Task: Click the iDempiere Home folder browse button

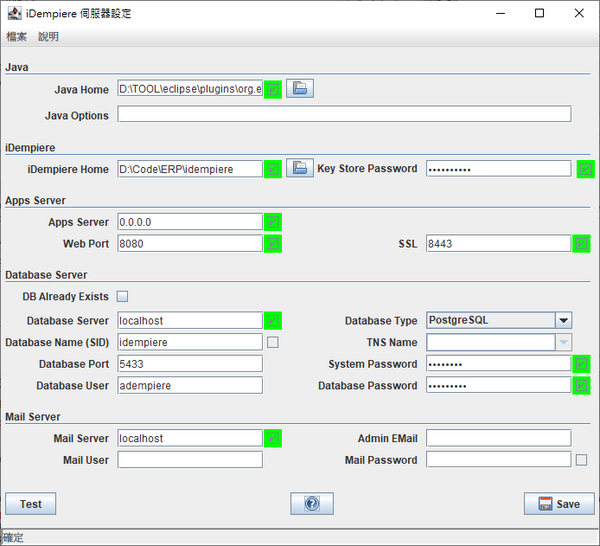Action: click(x=300, y=168)
